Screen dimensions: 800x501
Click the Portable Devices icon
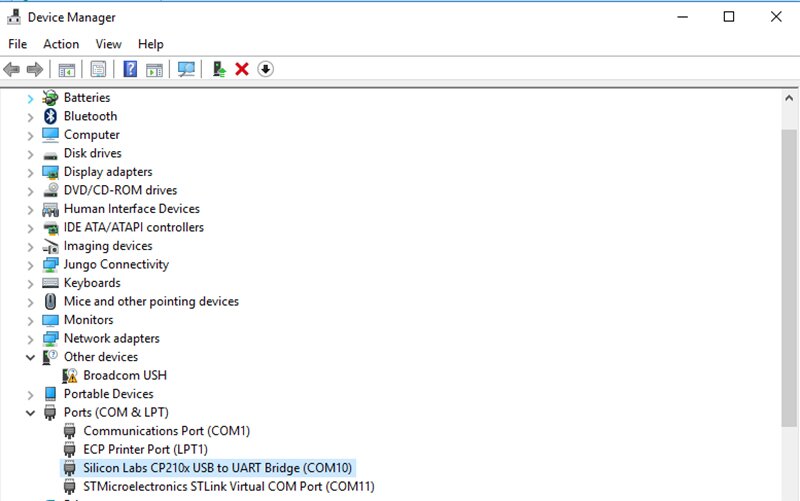[50, 394]
